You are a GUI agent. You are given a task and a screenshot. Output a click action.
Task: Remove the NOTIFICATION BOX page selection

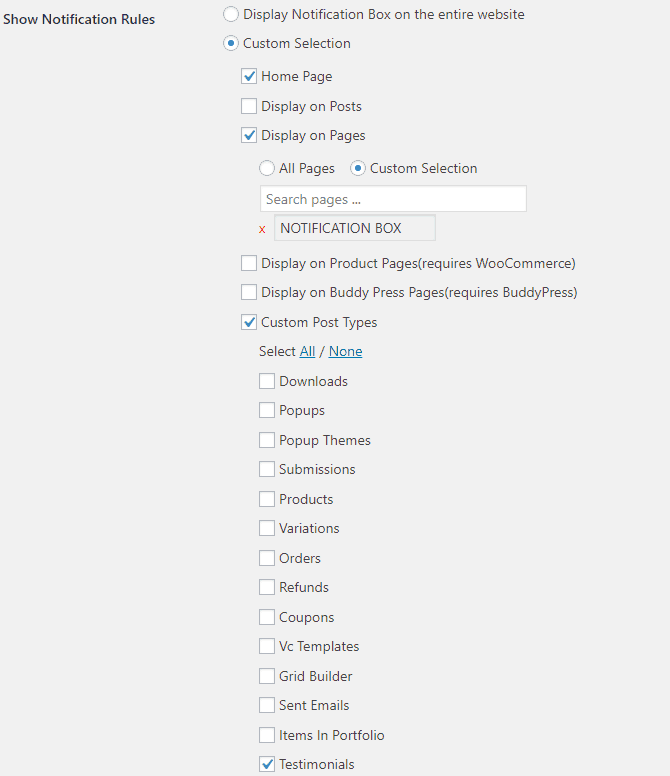263,229
